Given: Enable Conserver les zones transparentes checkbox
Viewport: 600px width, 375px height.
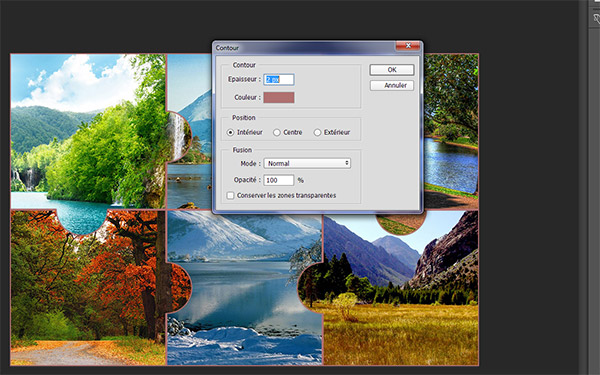Looking at the screenshot, I should click(x=230, y=196).
